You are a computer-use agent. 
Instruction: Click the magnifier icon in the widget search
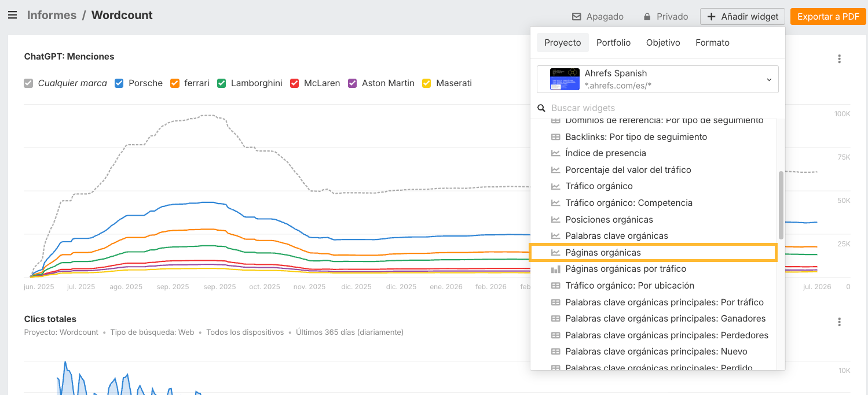(x=541, y=108)
